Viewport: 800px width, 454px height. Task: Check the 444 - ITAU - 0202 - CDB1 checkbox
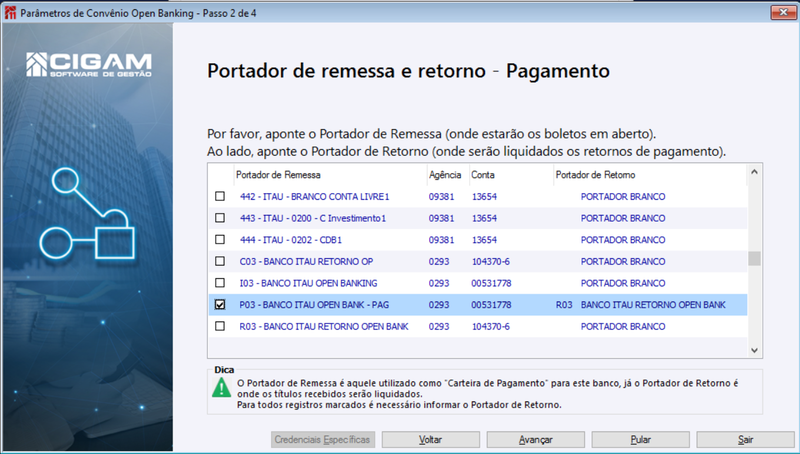(x=220, y=240)
